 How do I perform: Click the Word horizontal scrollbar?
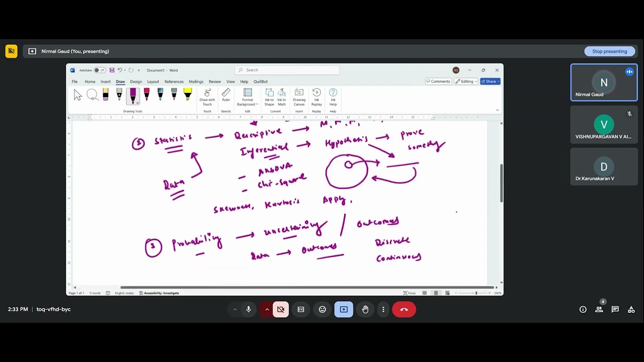(308, 287)
